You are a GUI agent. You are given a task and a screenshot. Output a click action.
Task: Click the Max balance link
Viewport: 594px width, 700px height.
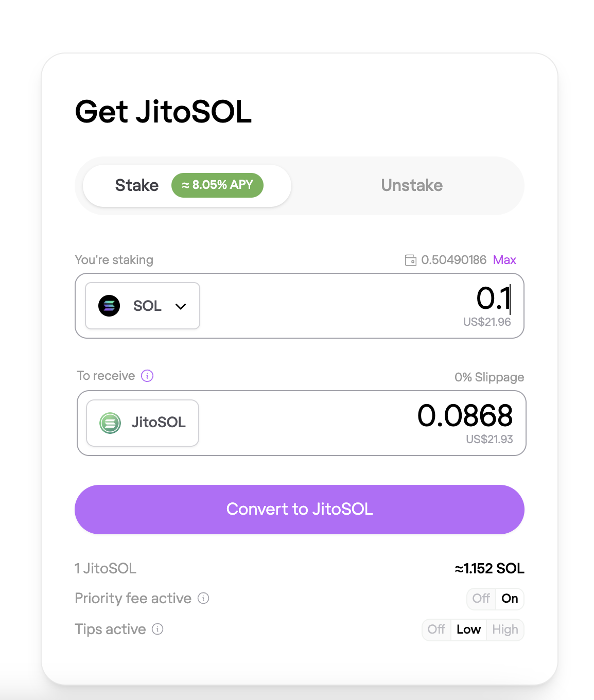click(504, 260)
